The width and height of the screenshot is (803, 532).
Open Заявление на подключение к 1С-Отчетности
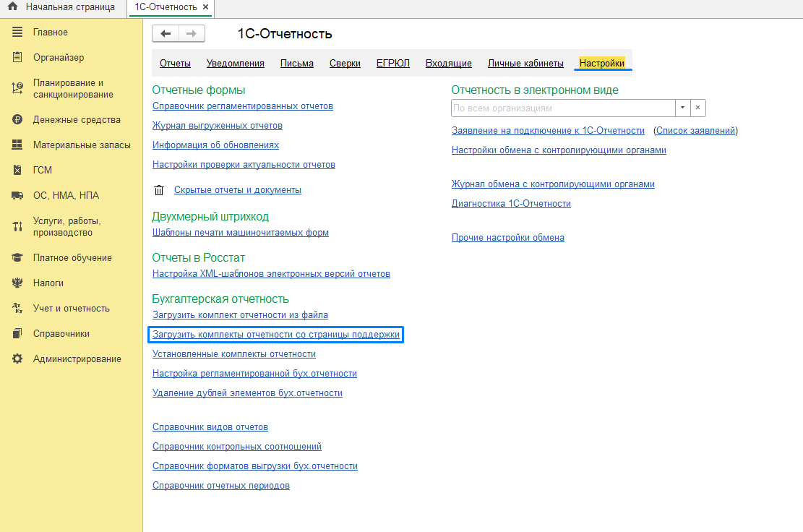click(x=548, y=131)
